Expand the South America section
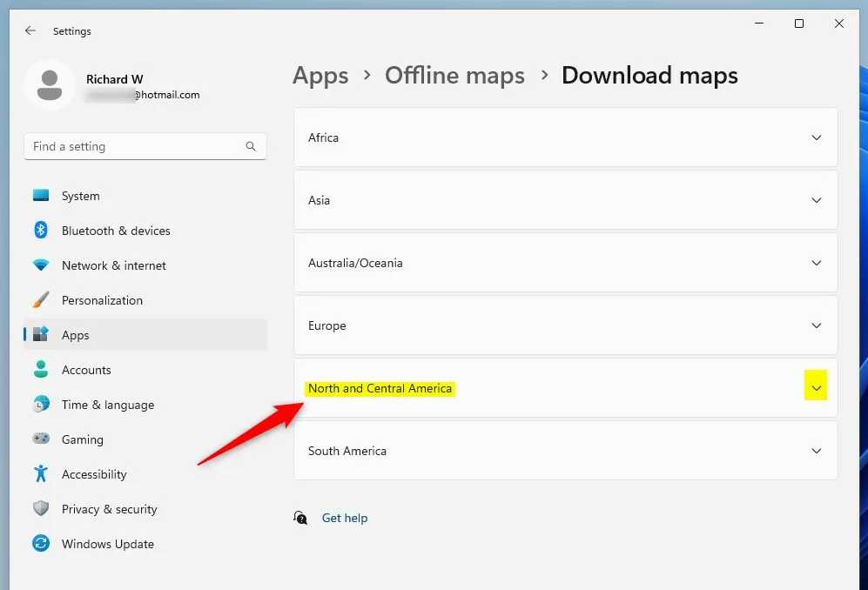This screenshot has height=590, width=868. 816,451
